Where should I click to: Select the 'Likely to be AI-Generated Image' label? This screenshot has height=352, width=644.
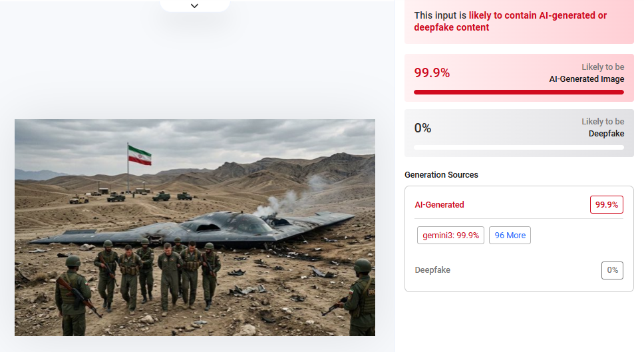point(586,73)
